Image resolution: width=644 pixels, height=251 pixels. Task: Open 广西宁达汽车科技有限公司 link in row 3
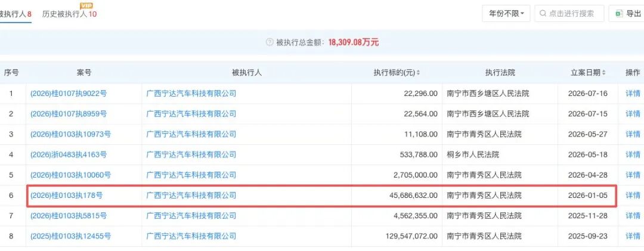pos(191,134)
